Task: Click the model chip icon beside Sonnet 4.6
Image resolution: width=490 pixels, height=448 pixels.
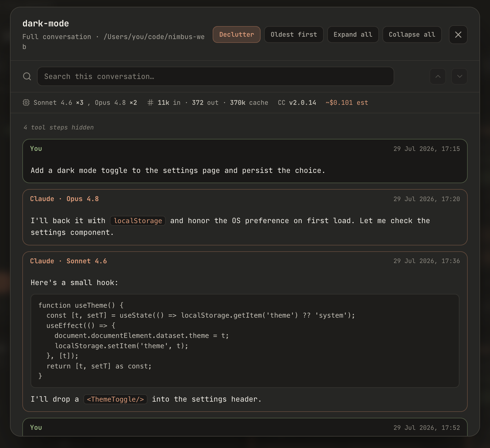Action: click(26, 102)
